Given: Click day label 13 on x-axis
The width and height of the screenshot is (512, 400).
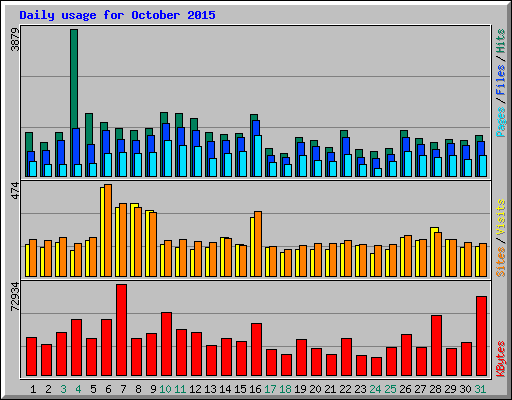Looking at the screenshot, I should [210, 389].
